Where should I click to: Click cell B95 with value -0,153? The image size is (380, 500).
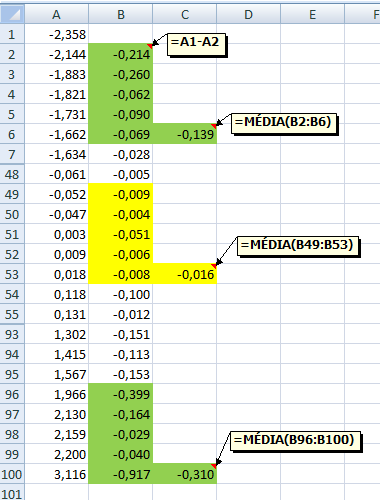coord(121,374)
